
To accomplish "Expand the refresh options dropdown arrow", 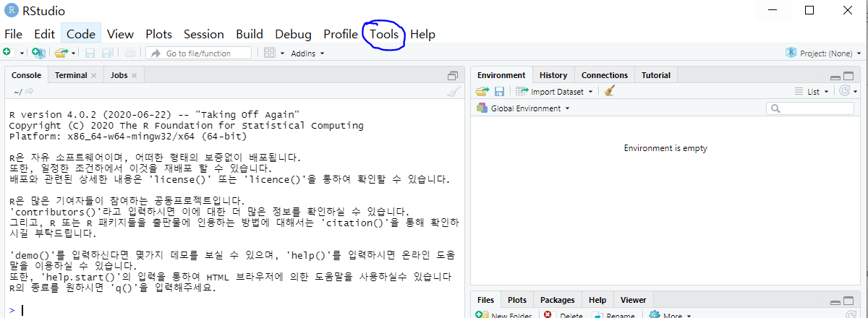I will pos(856,92).
